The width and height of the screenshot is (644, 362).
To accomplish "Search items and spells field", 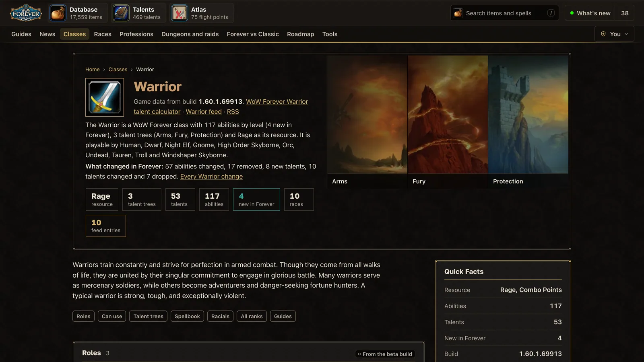I will click(x=504, y=13).
